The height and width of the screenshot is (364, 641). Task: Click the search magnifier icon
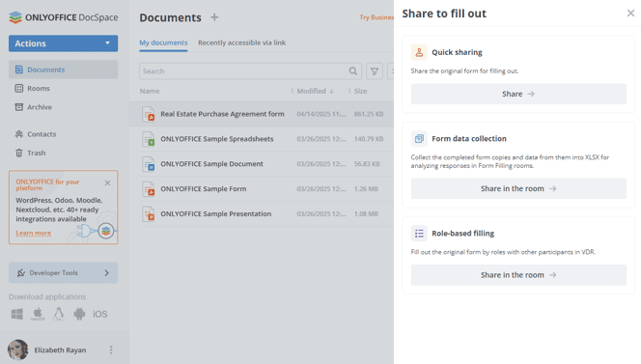tap(353, 71)
